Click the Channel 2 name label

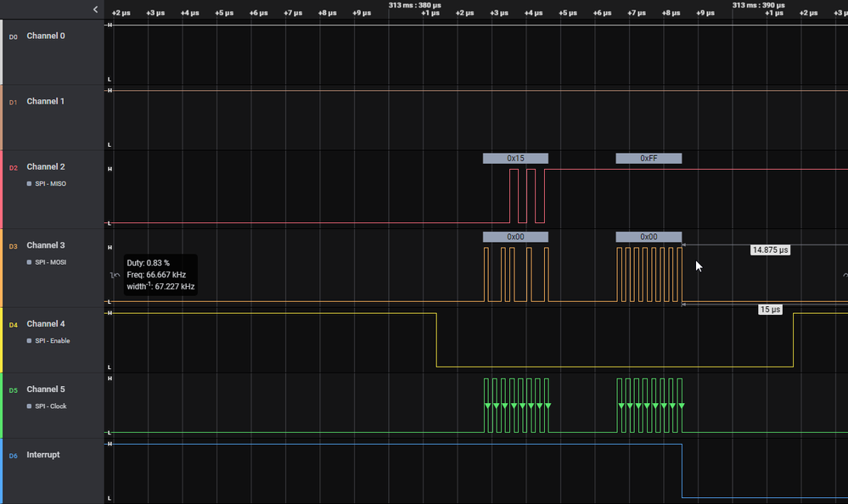(46, 166)
